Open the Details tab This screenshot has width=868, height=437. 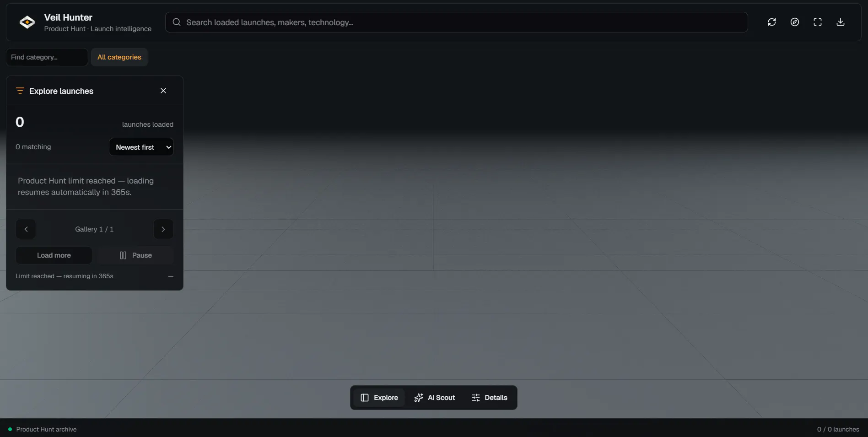point(490,398)
